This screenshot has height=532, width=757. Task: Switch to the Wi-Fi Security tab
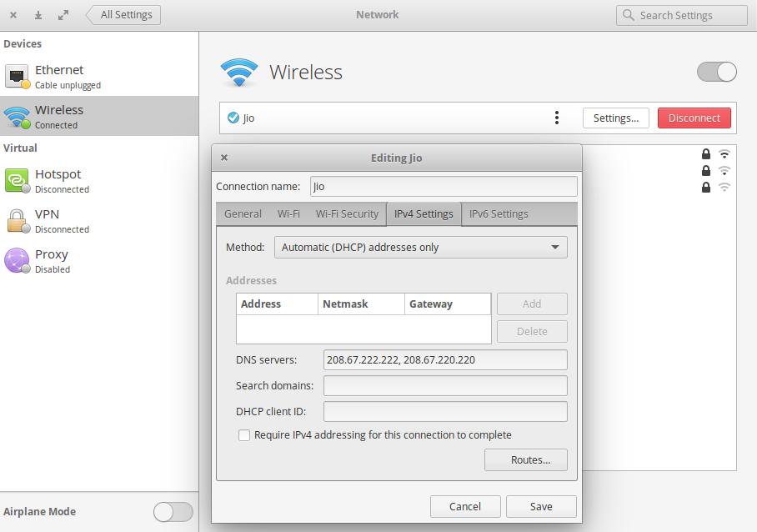coord(346,213)
